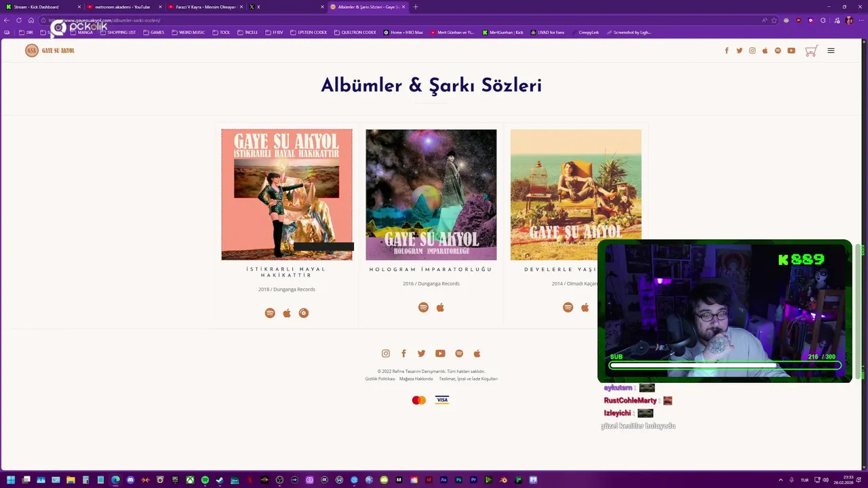Open the LIVAD for Fans bookmark
The width and height of the screenshot is (868, 488).
(547, 33)
